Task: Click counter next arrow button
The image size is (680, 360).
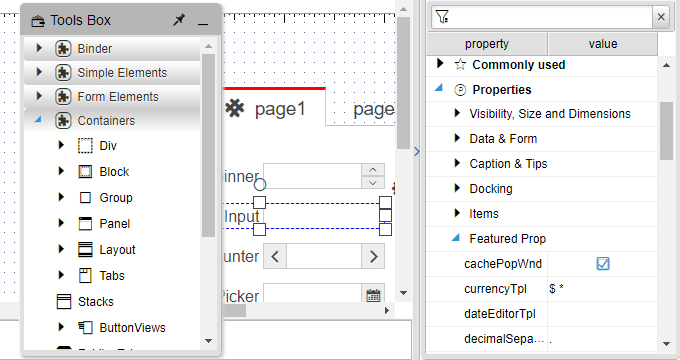Action: pos(373,256)
